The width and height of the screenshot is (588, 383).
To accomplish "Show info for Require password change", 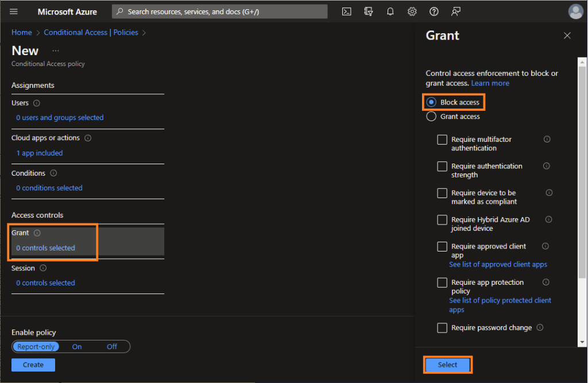I will [540, 327].
